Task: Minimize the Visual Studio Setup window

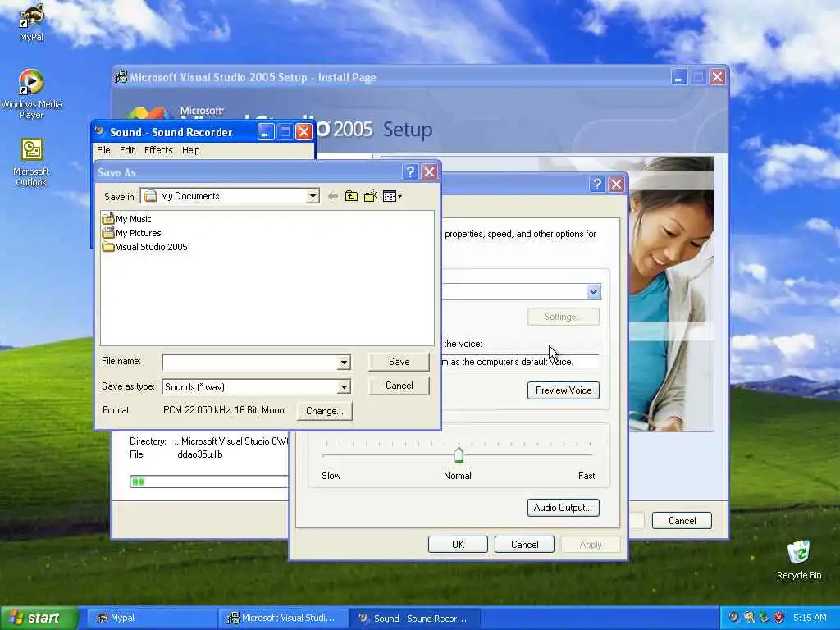Action: [x=678, y=77]
